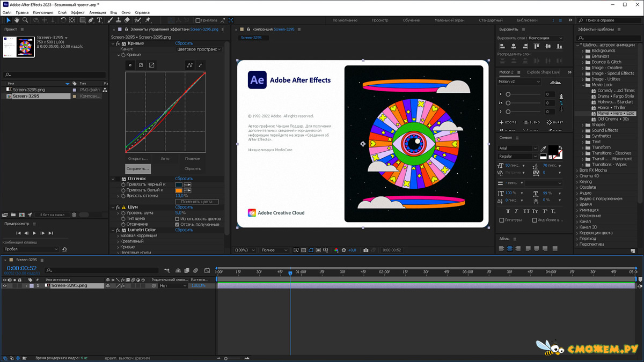
Task: Jump to first frame in Preview
Action: point(18,233)
